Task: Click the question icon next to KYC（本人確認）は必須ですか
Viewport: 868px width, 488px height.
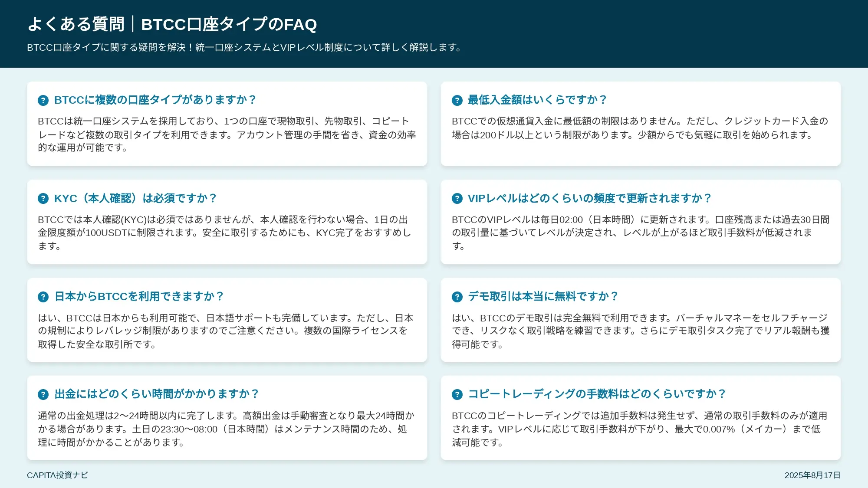Action: click(x=43, y=199)
